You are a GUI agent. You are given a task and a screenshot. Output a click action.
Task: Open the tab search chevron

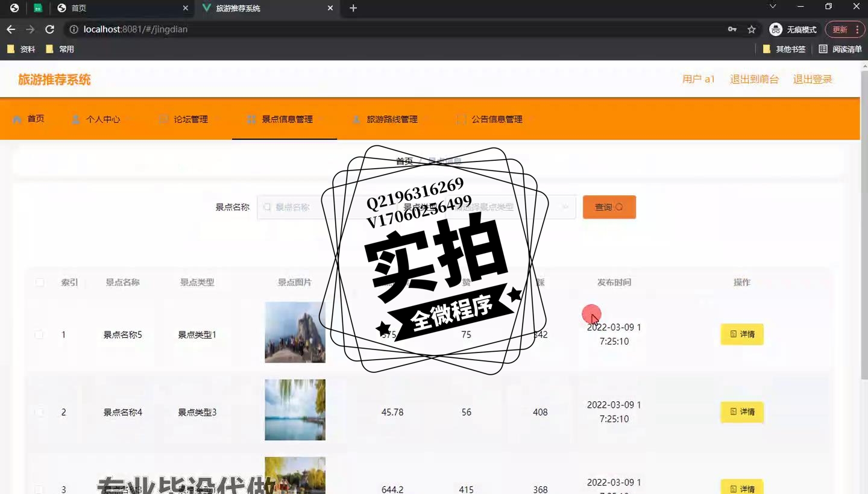773,7
